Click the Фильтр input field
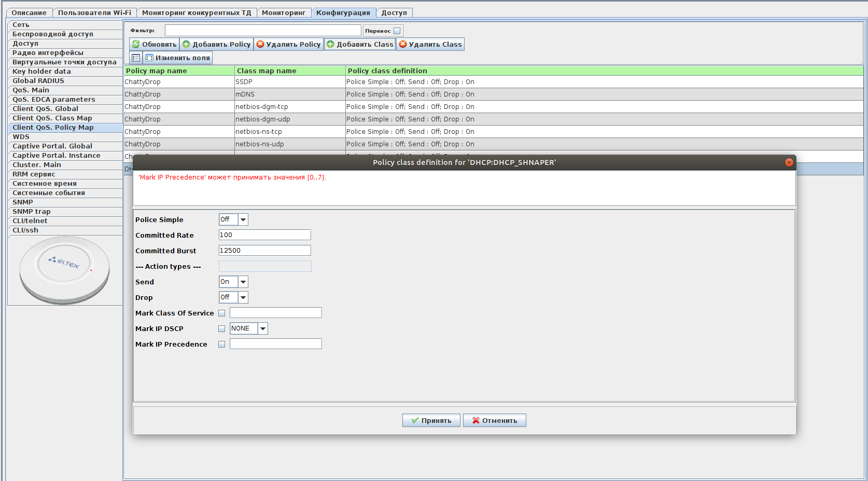 263,31
